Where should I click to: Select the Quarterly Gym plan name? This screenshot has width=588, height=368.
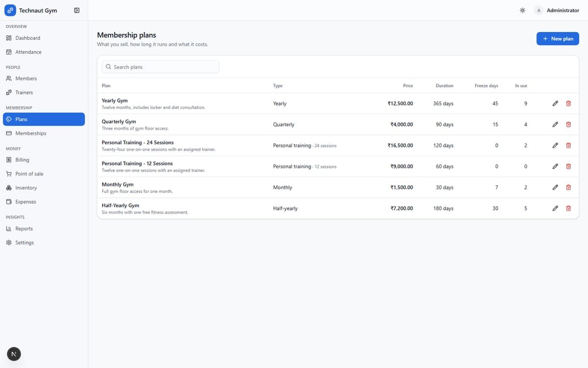click(x=119, y=121)
